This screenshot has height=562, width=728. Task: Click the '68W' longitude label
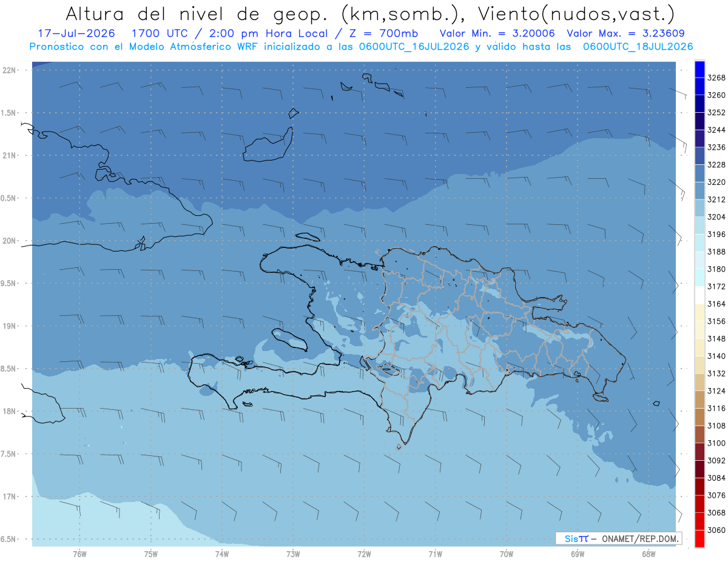pyautogui.click(x=648, y=554)
